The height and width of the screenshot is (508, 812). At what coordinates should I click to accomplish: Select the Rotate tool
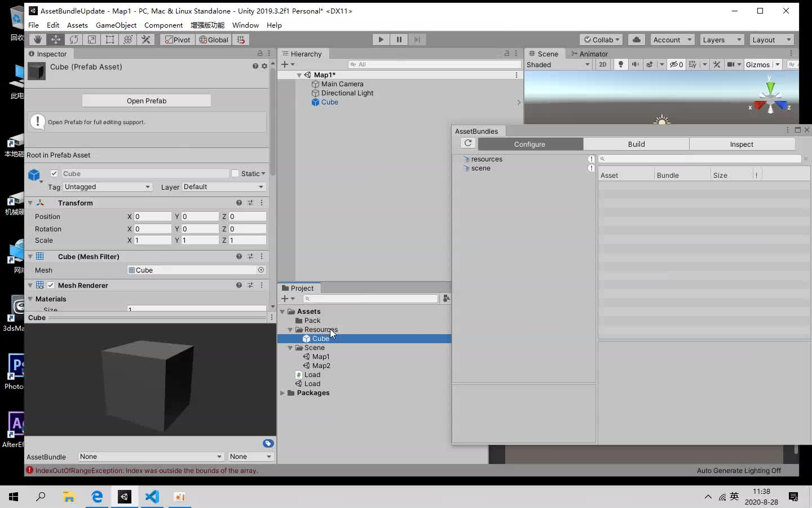74,40
